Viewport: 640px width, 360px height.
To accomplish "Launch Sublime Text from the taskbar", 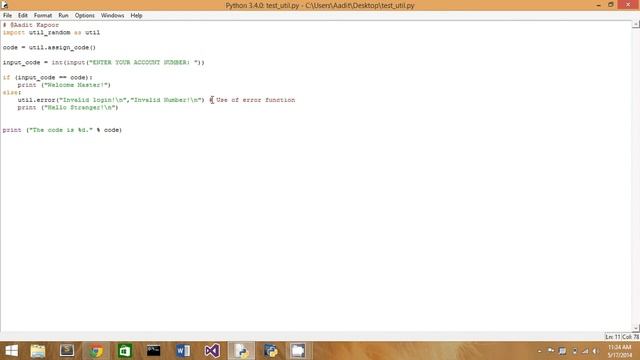I will (x=67, y=351).
